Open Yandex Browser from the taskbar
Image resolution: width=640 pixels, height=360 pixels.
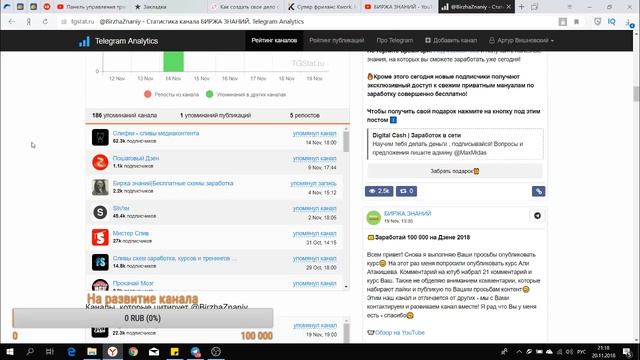click(x=113, y=351)
